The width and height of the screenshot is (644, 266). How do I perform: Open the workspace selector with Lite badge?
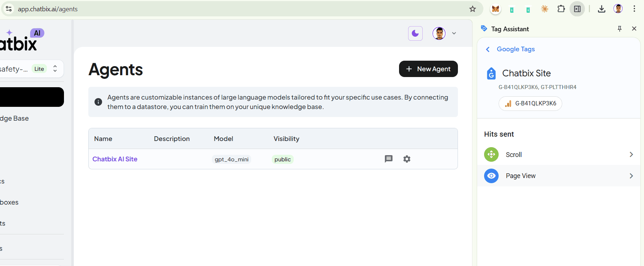[31, 69]
